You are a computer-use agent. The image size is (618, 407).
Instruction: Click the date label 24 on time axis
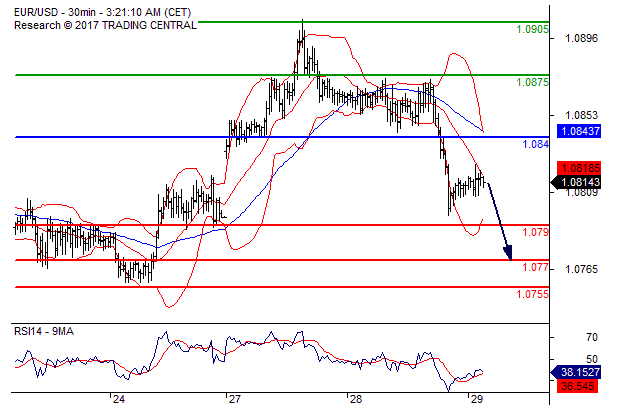(x=119, y=400)
